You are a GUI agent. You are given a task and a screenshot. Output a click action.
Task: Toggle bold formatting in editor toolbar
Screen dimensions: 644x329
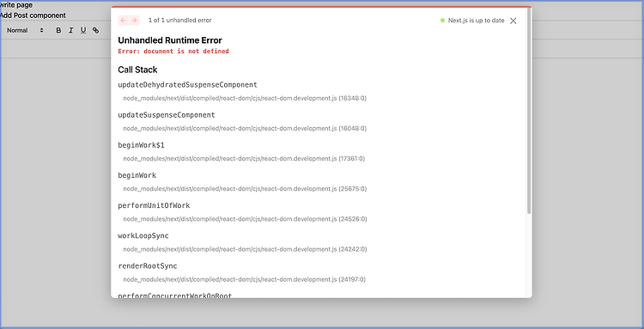coord(58,30)
